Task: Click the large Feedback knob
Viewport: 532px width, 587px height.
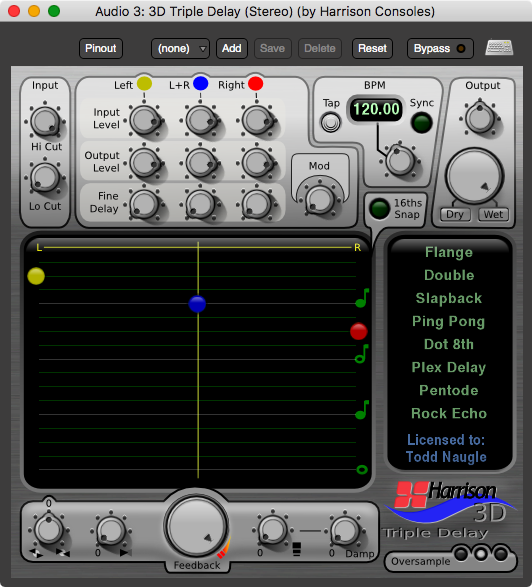Action: [x=197, y=527]
